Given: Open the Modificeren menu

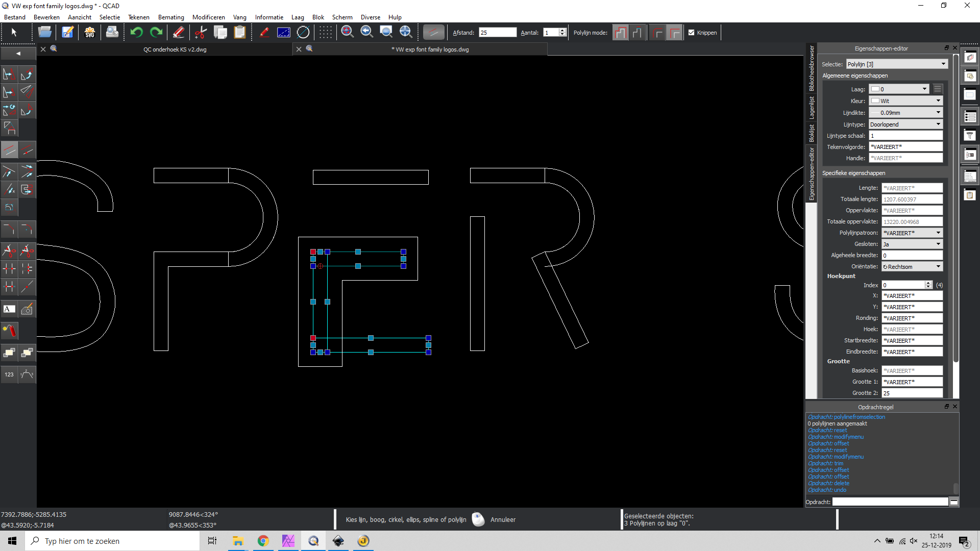Looking at the screenshot, I should [x=208, y=17].
